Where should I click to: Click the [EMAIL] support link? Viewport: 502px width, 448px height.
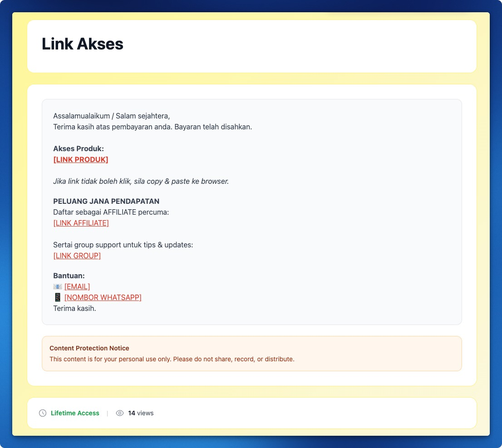[x=77, y=286]
